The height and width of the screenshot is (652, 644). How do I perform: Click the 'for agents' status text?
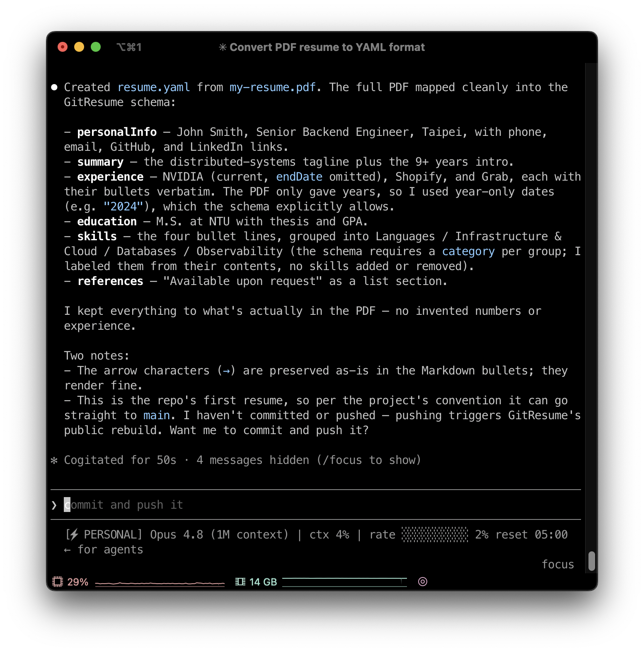tap(110, 550)
